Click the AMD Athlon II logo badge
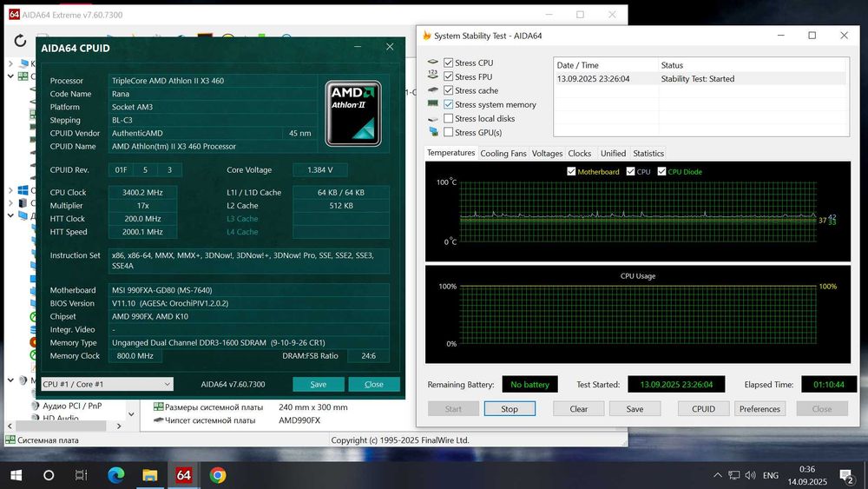 (353, 114)
